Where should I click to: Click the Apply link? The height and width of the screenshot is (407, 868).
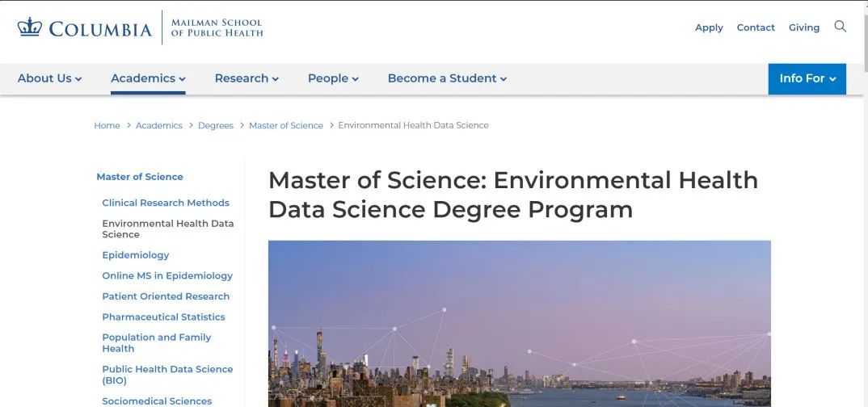tap(709, 27)
